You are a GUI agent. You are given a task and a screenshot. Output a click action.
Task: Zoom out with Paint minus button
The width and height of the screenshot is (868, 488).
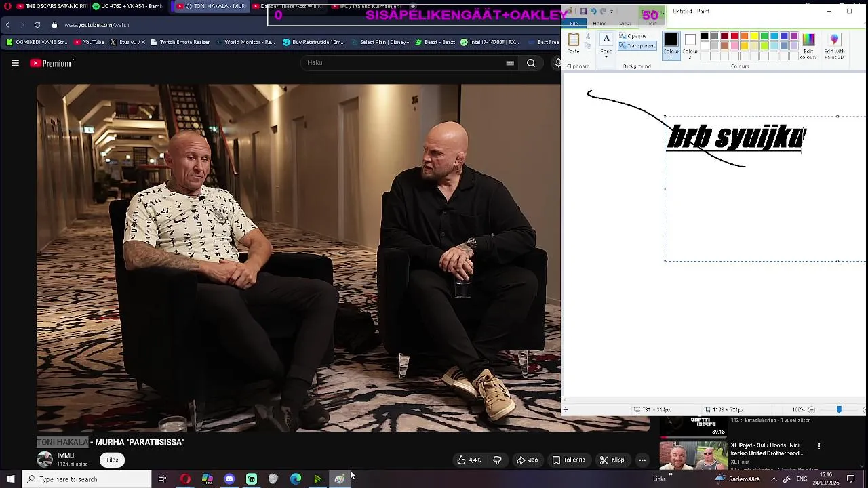(x=811, y=409)
